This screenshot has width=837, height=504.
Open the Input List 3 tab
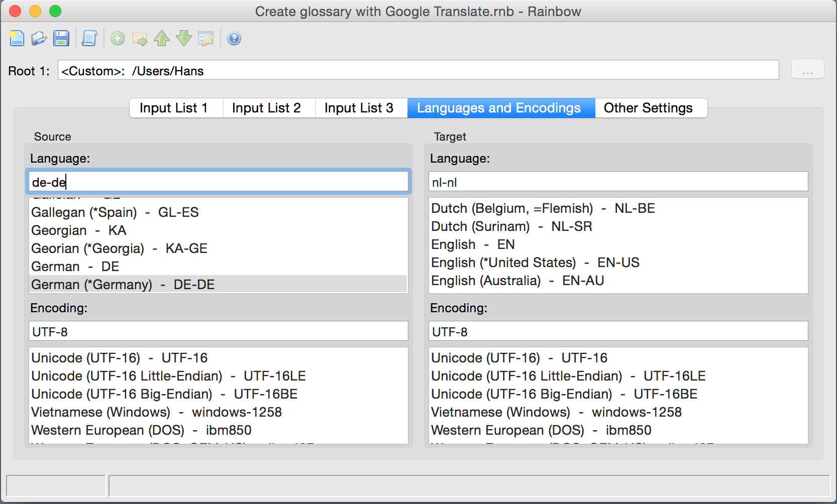point(359,108)
